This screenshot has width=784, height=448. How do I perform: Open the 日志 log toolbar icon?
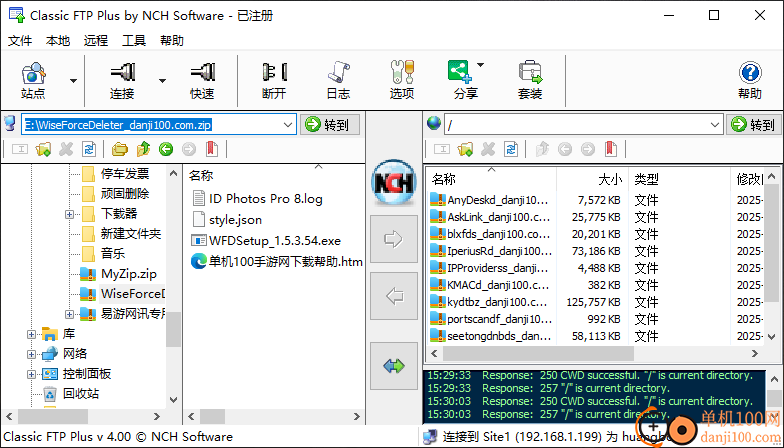pyautogui.click(x=338, y=80)
